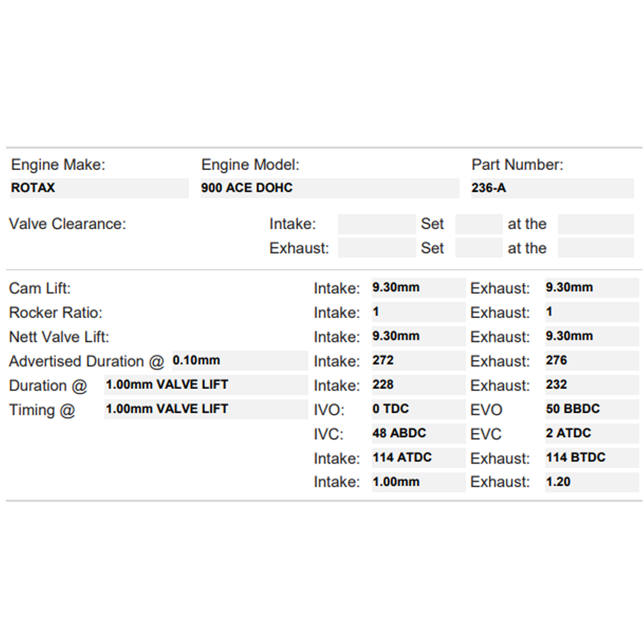The height and width of the screenshot is (644, 644).
Task: Click the EVC field showing 2 ATDC
Action: (x=591, y=433)
